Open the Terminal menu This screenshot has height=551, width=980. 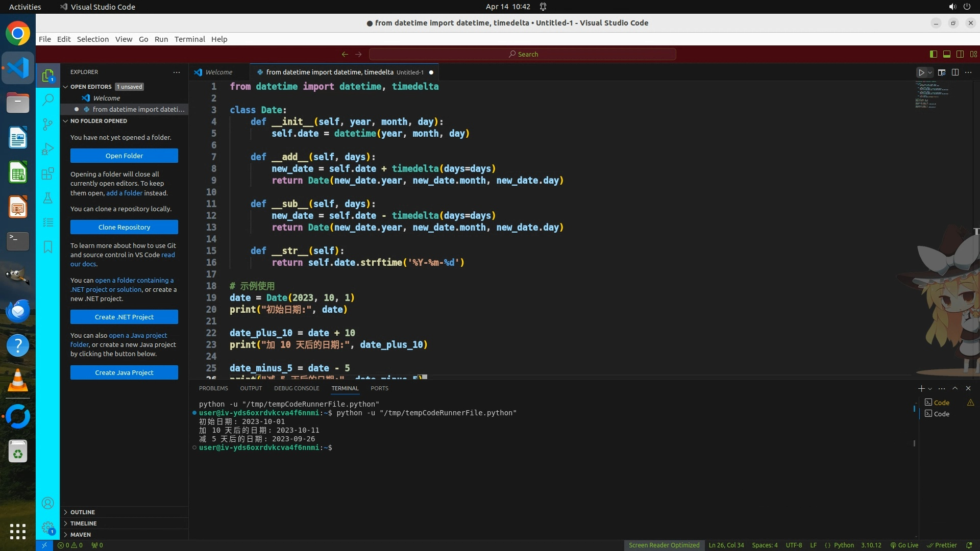tap(189, 39)
